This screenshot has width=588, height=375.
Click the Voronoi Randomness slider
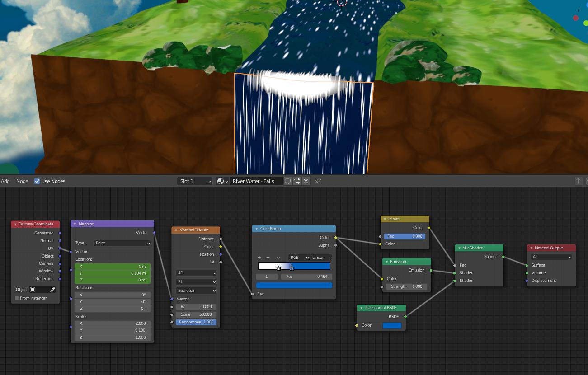coord(196,322)
